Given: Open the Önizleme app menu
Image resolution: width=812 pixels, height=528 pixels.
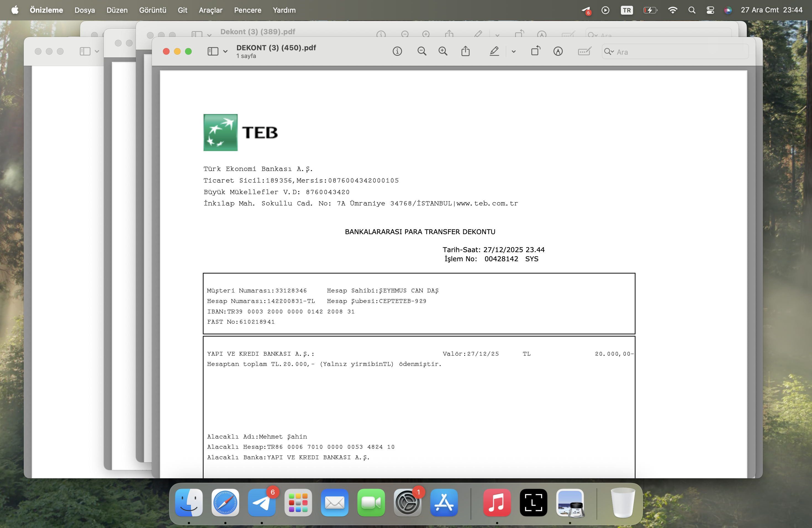Looking at the screenshot, I should [46, 10].
